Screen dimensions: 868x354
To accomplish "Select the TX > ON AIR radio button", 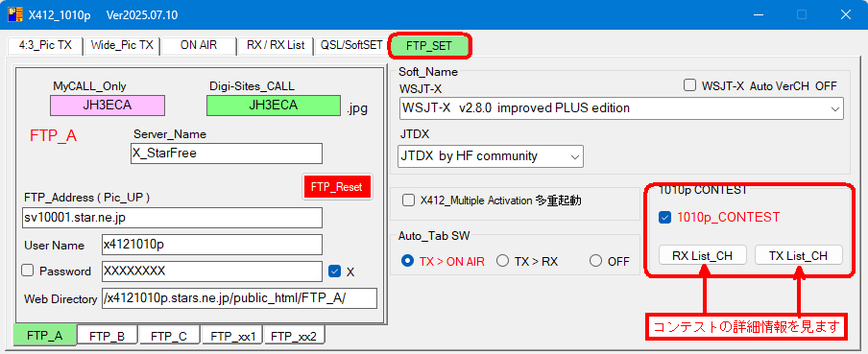I will (x=407, y=261).
